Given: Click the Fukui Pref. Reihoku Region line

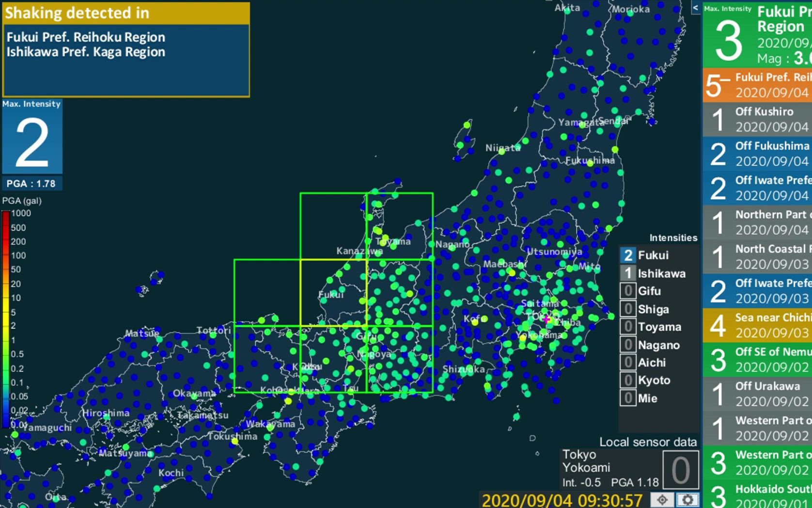Looking at the screenshot, I should (x=86, y=37).
